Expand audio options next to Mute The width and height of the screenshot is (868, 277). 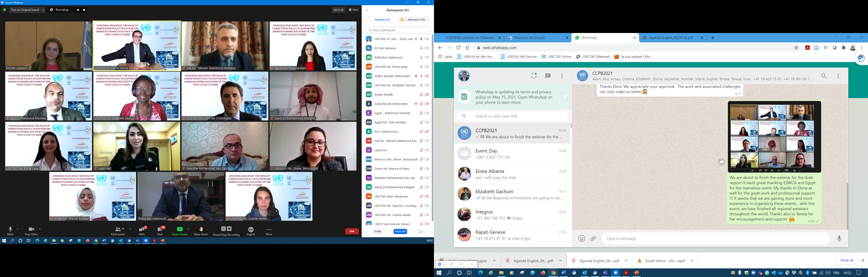click(x=18, y=229)
